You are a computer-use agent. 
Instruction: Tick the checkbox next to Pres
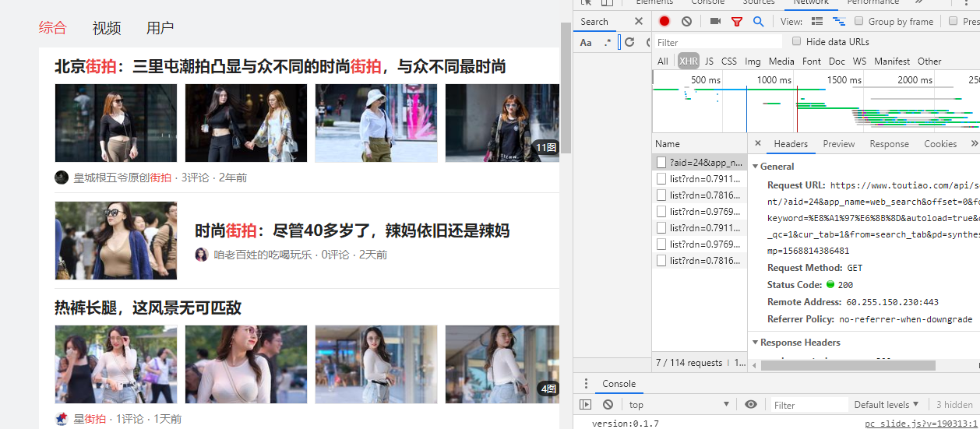pyautogui.click(x=953, y=22)
